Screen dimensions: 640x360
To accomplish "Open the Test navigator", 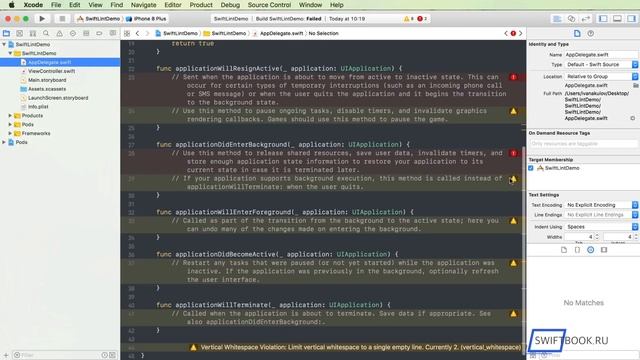I will point(73,33).
